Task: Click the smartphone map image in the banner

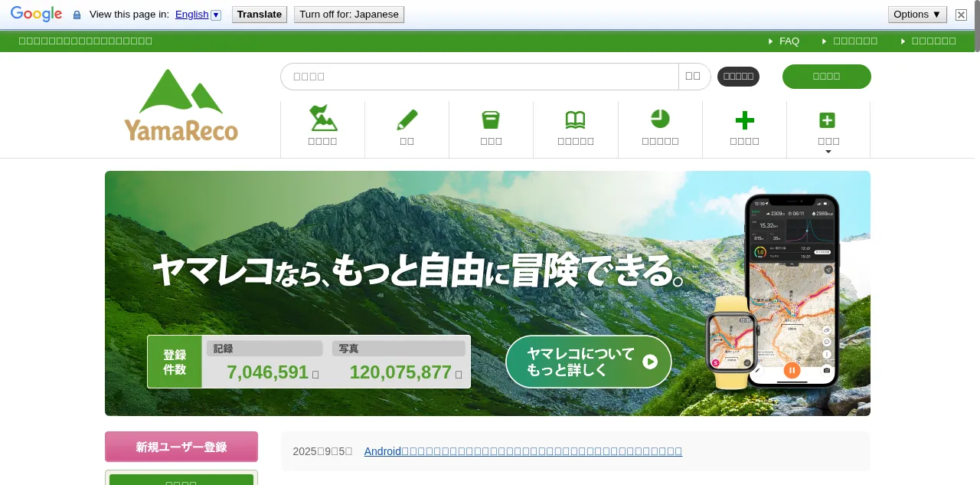Action: 792,290
